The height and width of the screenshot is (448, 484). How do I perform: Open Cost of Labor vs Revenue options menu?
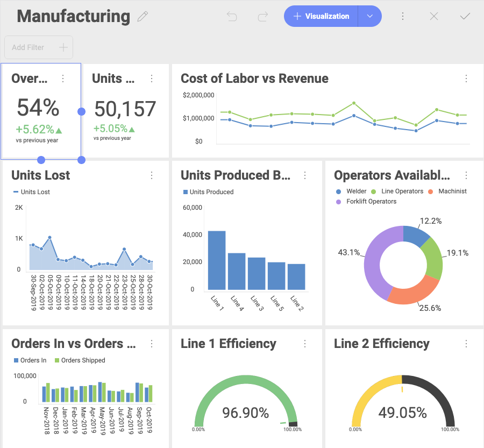tap(466, 79)
